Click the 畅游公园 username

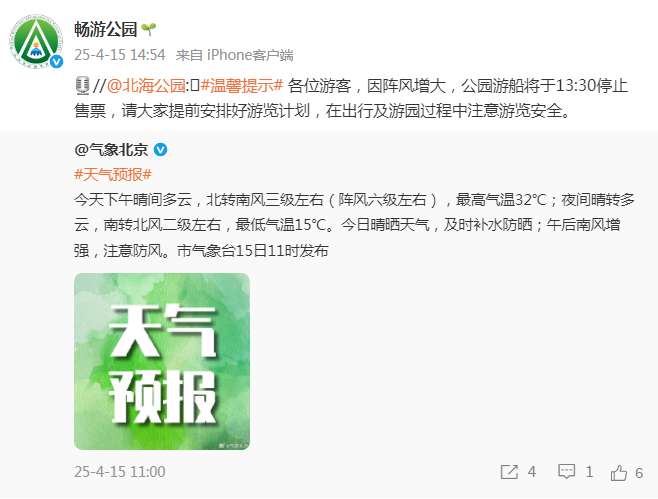106,29
